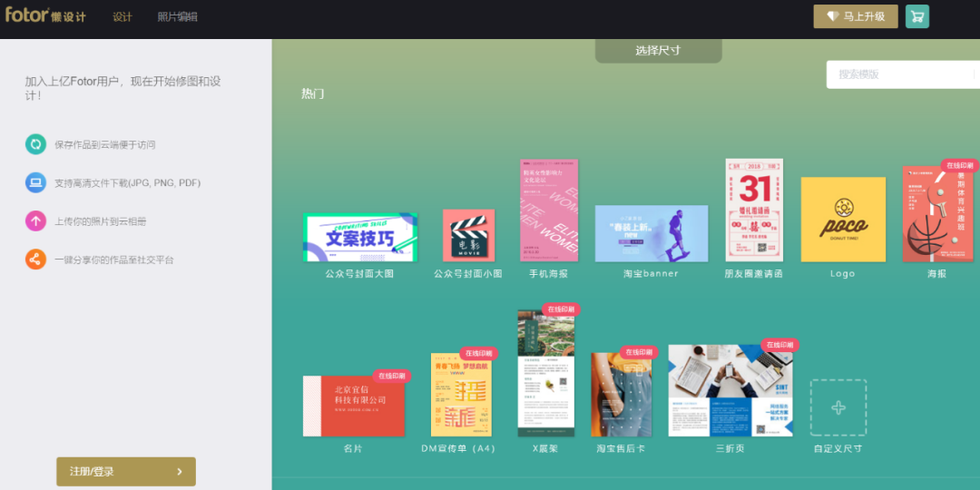
Task: Select the DM宣传单 (A4) thumbnail
Action: [x=461, y=395]
